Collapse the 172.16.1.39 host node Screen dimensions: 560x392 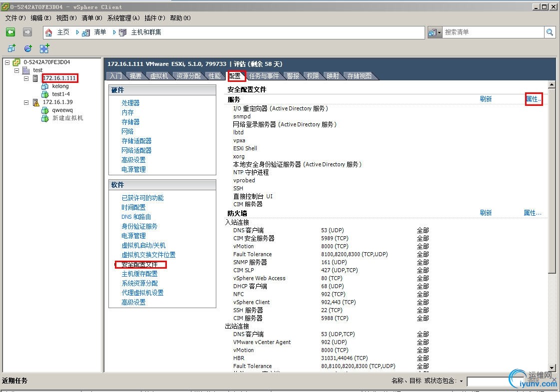(x=26, y=102)
